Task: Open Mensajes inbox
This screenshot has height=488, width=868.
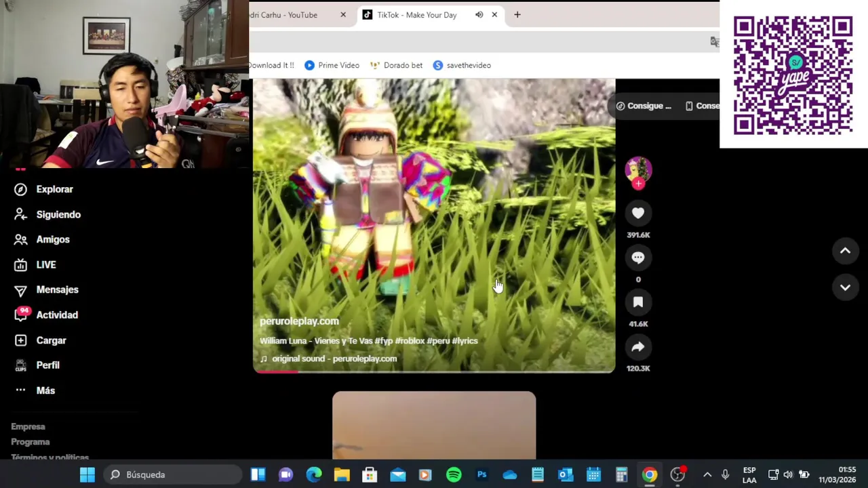Action: click(x=47, y=289)
